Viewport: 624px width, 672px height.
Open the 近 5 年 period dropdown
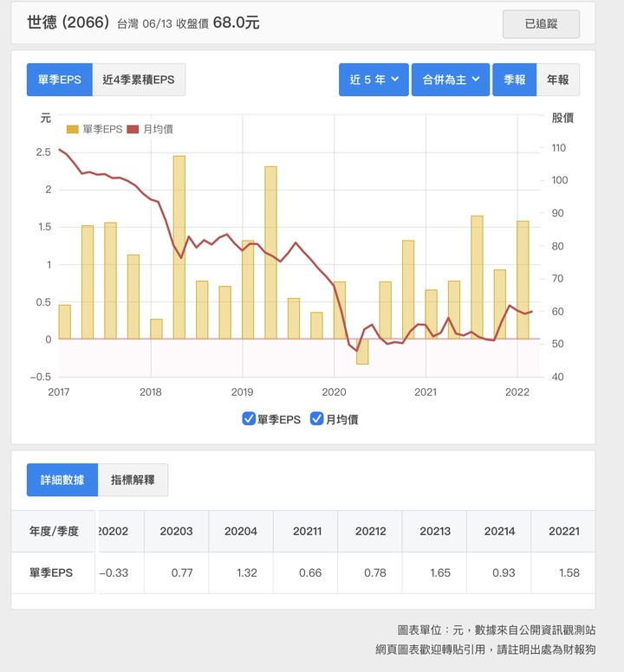click(x=374, y=80)
